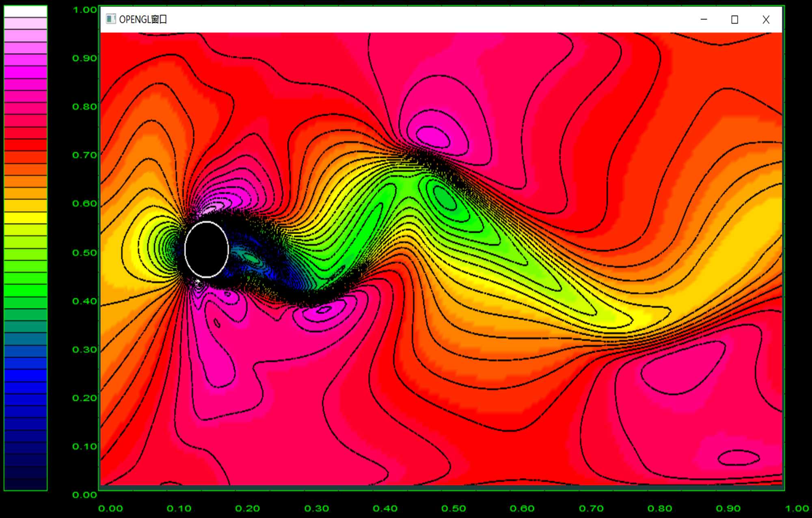812x518 pixels.
Task: Select the bright yellow legend color band
Action: pos(25,218)
